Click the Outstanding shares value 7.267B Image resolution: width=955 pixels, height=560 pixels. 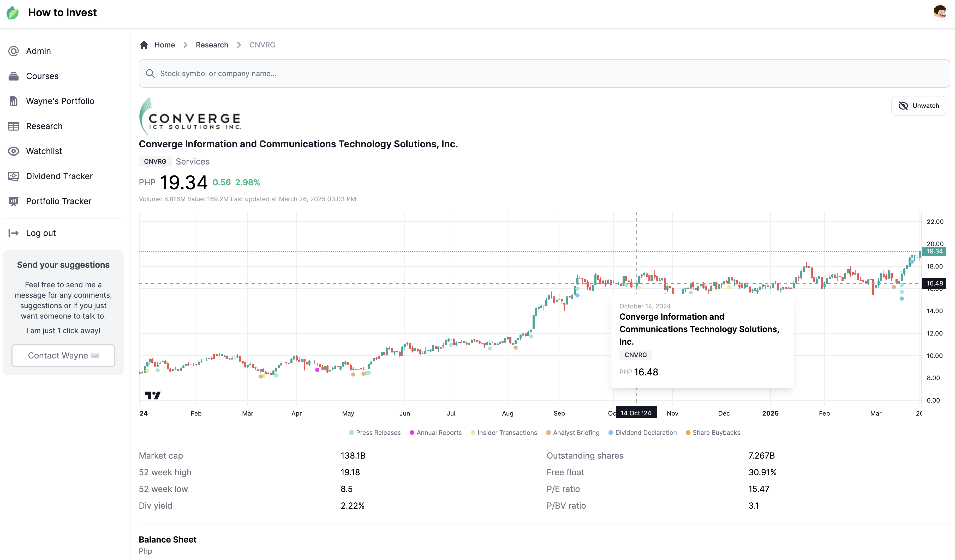pos(761,455)
